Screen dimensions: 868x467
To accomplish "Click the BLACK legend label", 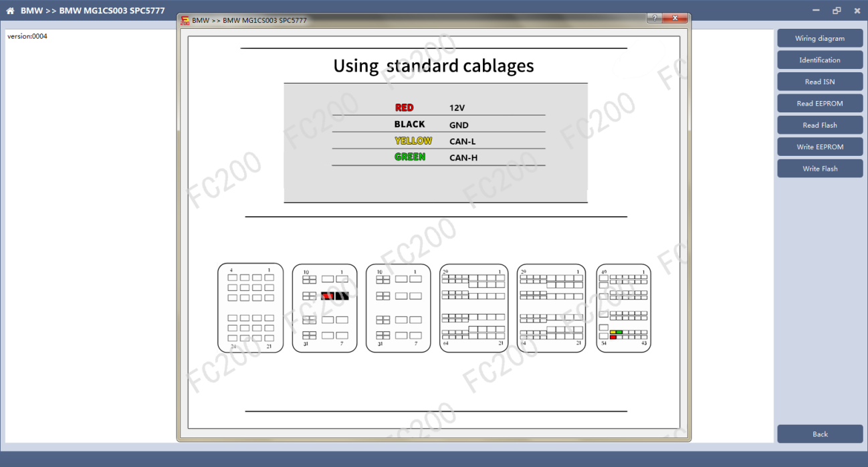I will click(x=409, y=124).
